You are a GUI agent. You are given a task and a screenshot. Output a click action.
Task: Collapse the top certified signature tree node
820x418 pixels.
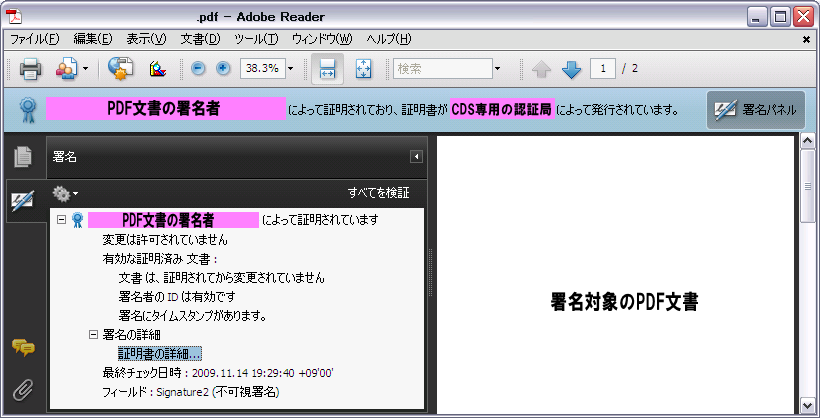point(62,220)
